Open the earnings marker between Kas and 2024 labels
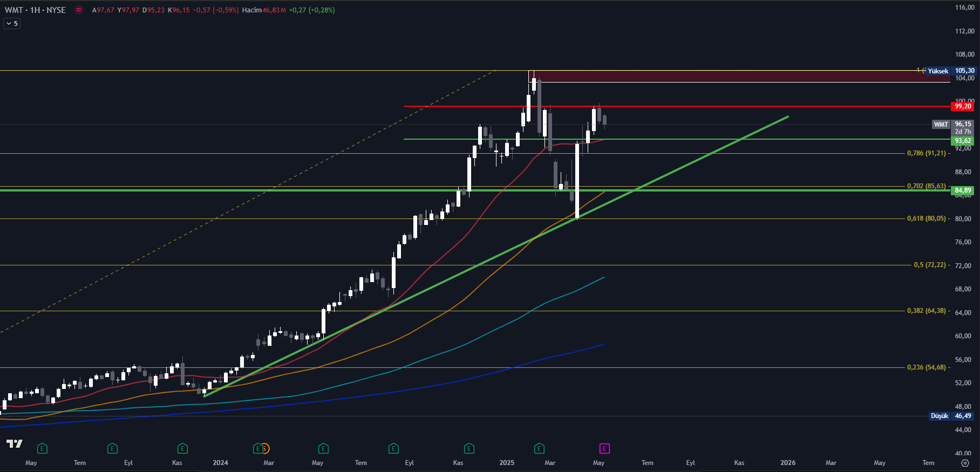 point(182,448)
